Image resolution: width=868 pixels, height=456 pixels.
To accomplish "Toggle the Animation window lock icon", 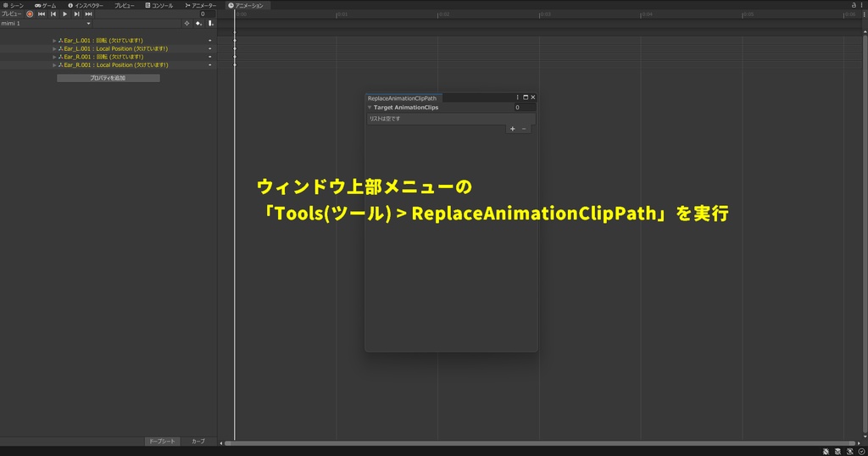I will 854,5.
